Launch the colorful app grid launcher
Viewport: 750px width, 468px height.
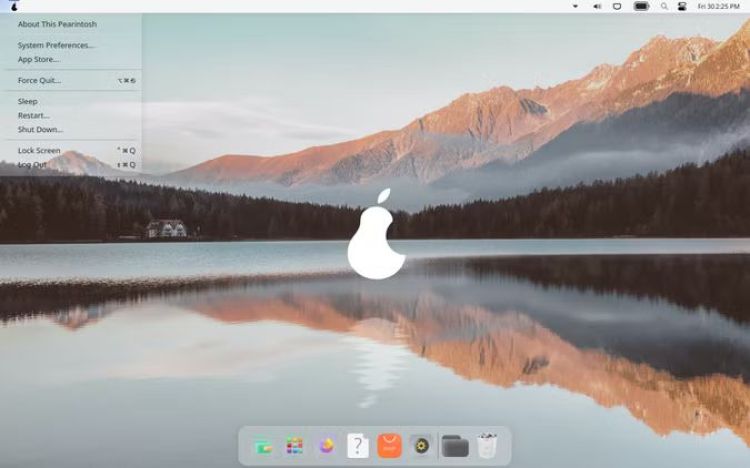294,446
